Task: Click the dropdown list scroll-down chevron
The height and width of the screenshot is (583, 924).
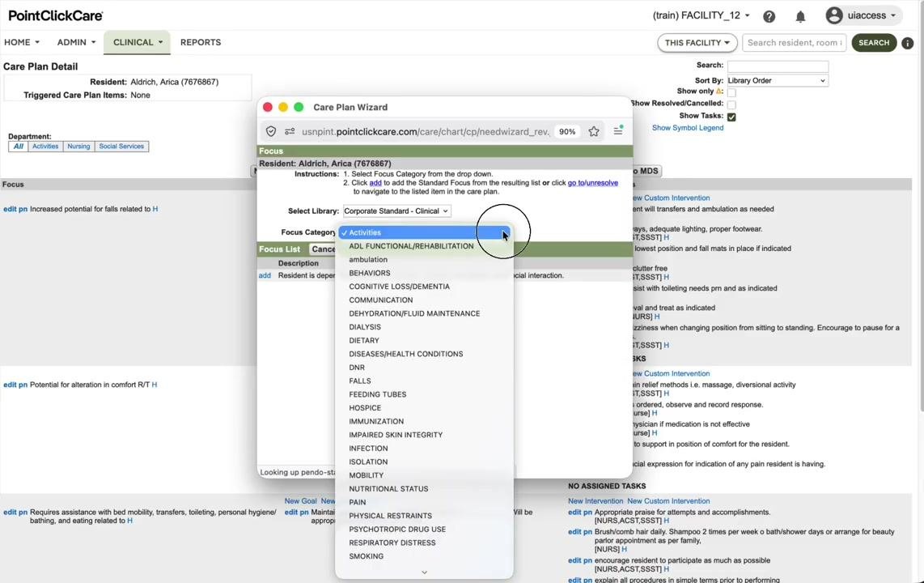Action: [x=424, y=572]
